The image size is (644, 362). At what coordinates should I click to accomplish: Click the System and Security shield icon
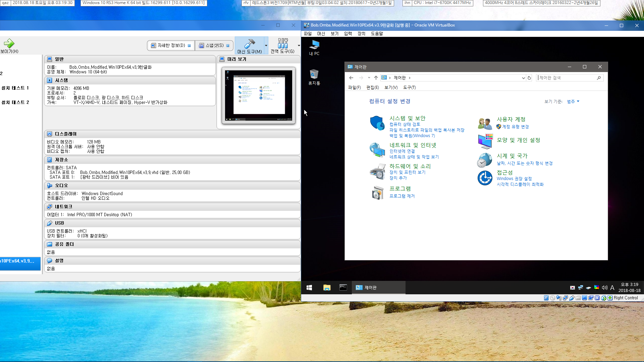tap(377, 123)
